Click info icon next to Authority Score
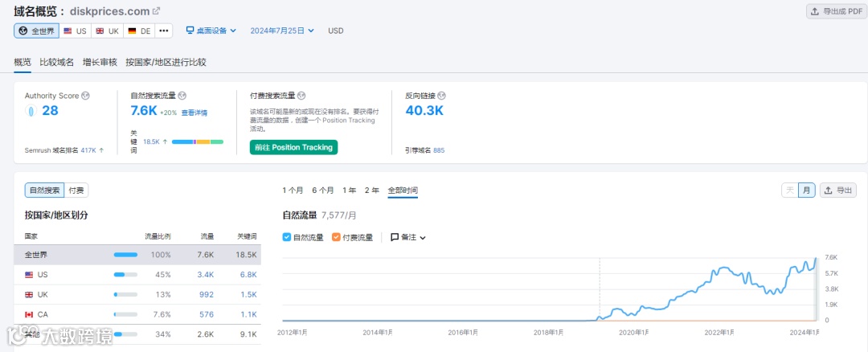The width and height of the screenshot is (868, 352). click(x=85, y=96)
